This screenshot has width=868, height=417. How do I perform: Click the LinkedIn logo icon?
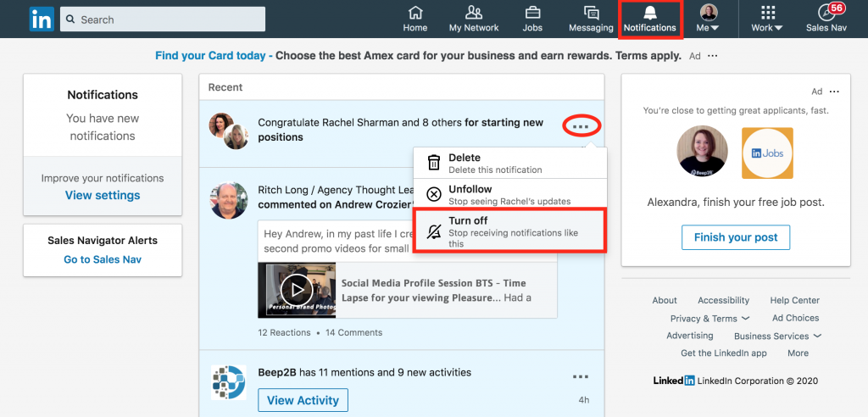coord(42,19)
